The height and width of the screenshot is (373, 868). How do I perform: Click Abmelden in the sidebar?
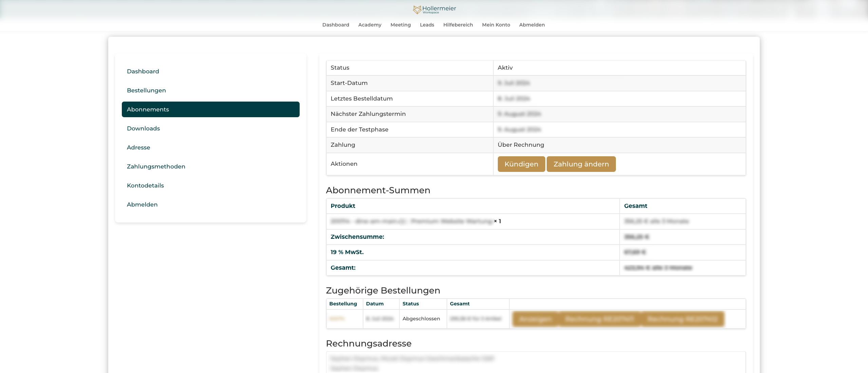tap(142, 205)
